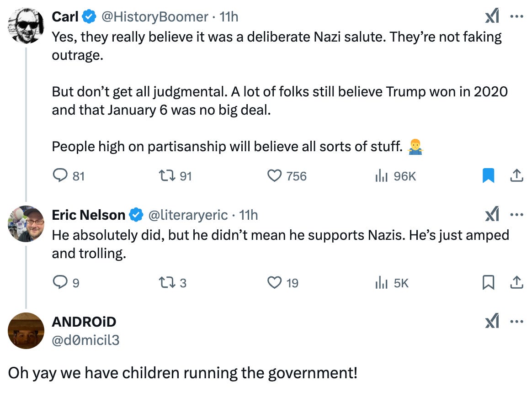
Task: Like Eric Nelson's reply
Action: 274,283
